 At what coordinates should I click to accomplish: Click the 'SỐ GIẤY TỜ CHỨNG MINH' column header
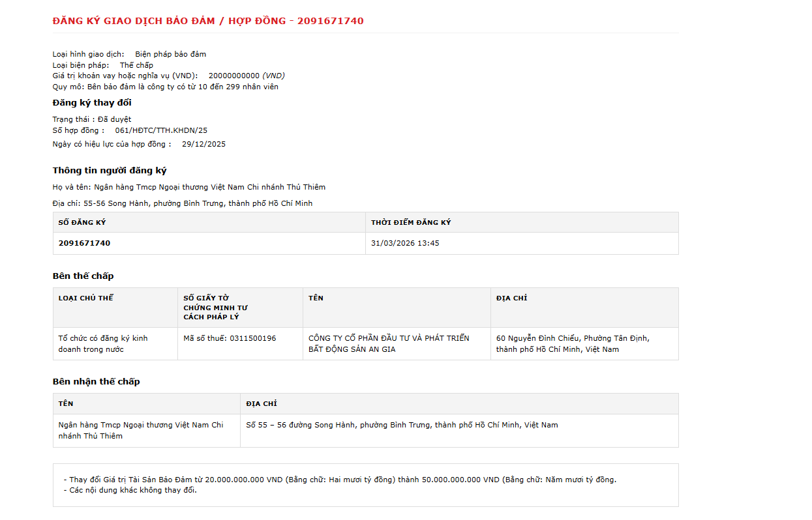(240, 308)
